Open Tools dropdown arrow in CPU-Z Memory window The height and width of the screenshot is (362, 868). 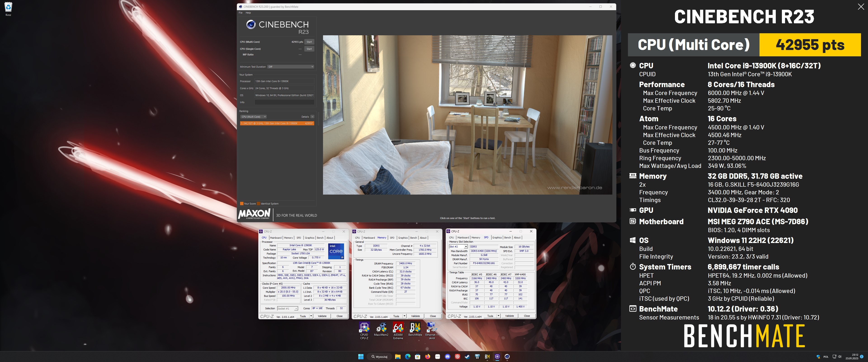tap(404, 316)
